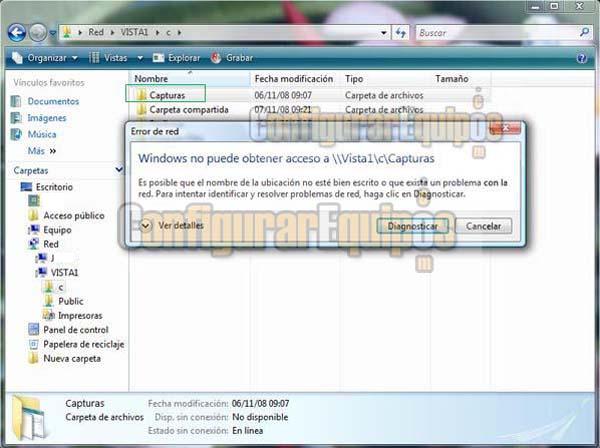Sort by the Tamaño column header
The height and width of the screenshot is (448, 600).
[461, 79]
